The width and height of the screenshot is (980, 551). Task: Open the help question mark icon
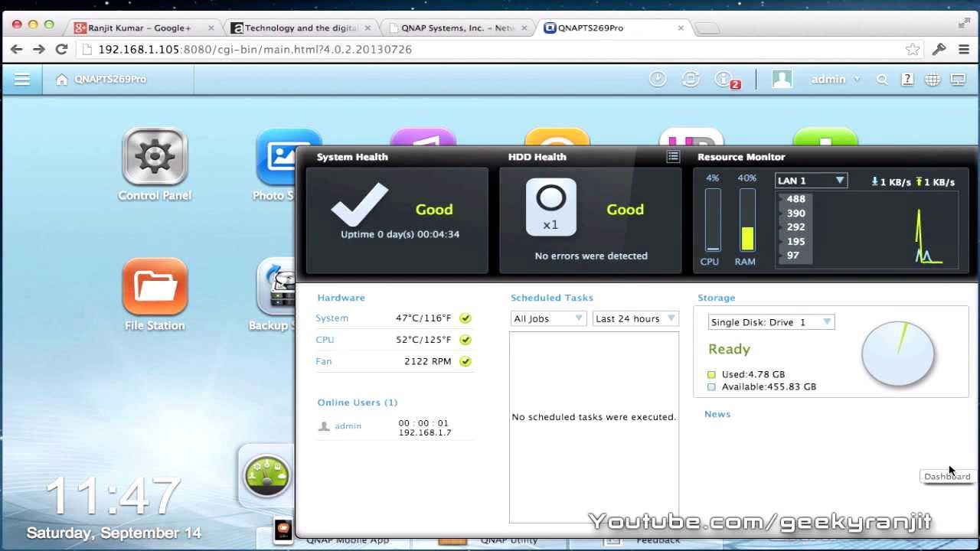coord(907,79)
